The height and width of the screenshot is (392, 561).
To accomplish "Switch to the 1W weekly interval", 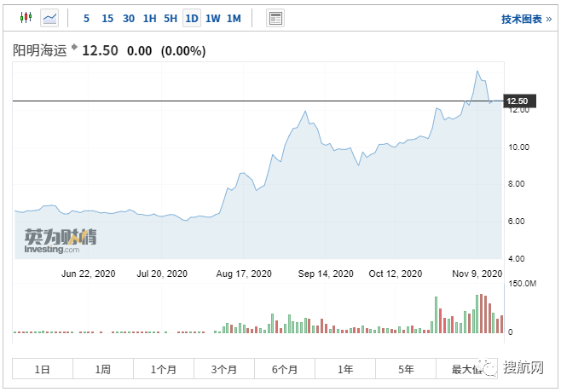I will click(212, 18).
